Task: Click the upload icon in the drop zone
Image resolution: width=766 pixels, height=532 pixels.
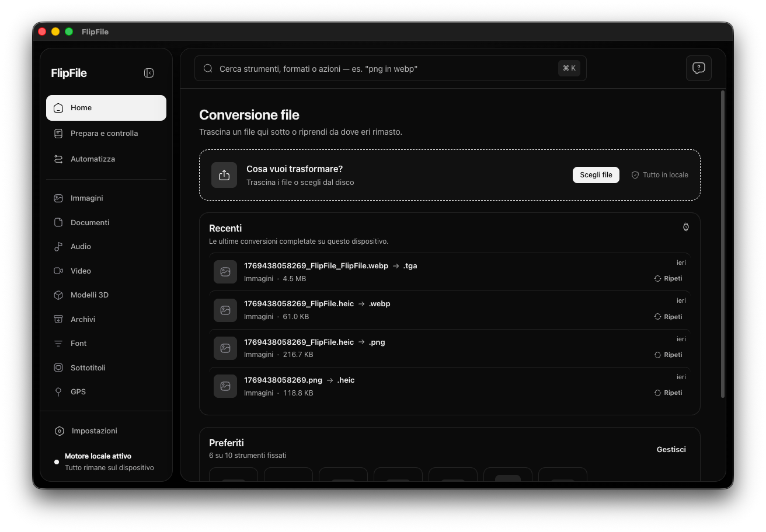Action: 224,175
